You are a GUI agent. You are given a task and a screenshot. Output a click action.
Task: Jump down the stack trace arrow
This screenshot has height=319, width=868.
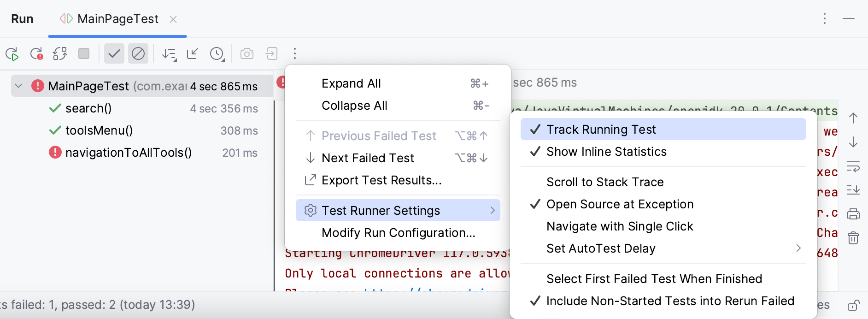853,142
